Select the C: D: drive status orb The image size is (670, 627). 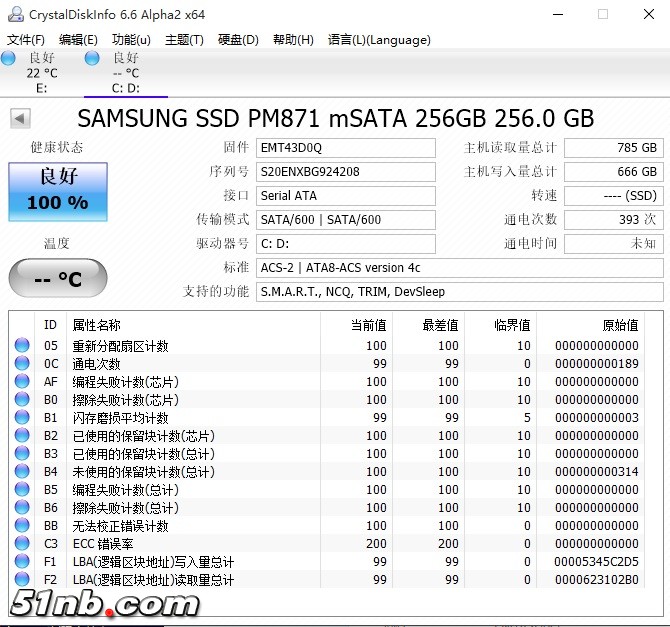coord(93,59)
